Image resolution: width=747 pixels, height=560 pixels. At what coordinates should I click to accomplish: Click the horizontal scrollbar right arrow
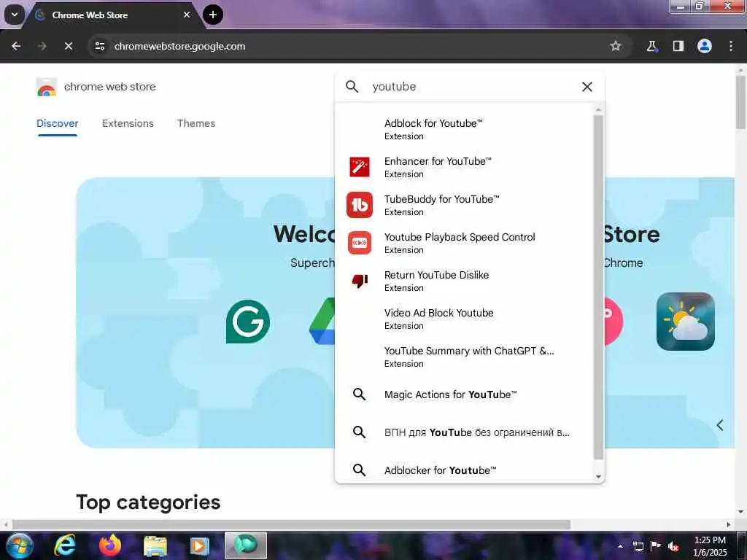(728, 524)
